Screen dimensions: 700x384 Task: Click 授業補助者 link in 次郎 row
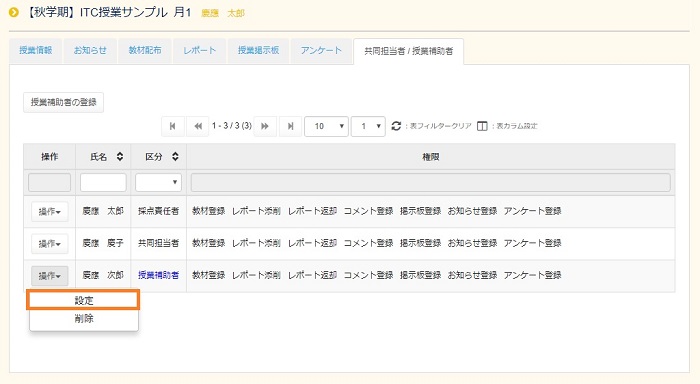(158, 275)
